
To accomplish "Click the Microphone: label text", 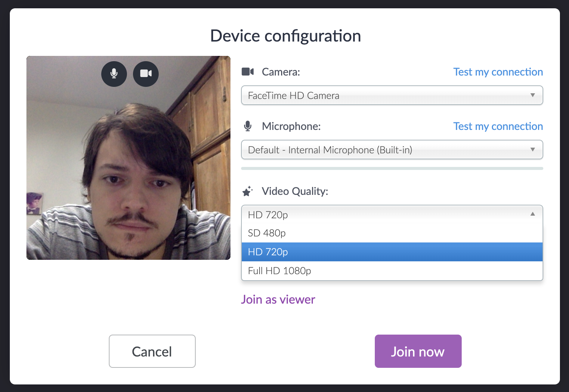I will tap(291, 127).
